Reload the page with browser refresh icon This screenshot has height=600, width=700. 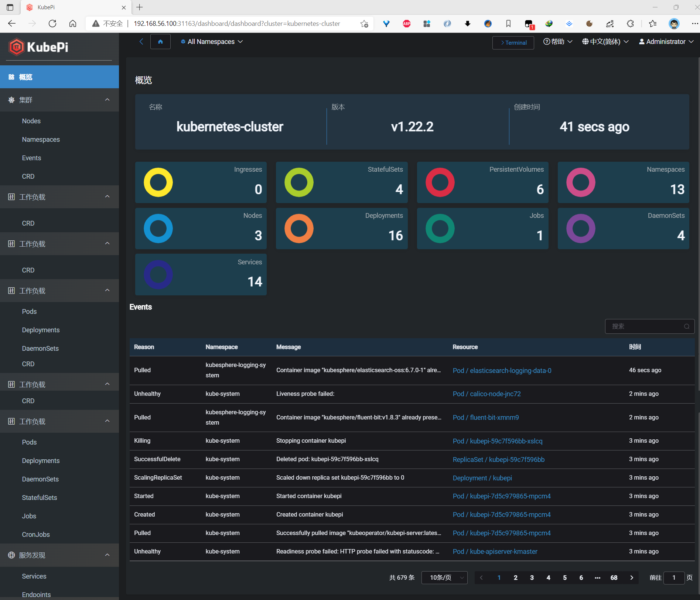pos(52,24)
